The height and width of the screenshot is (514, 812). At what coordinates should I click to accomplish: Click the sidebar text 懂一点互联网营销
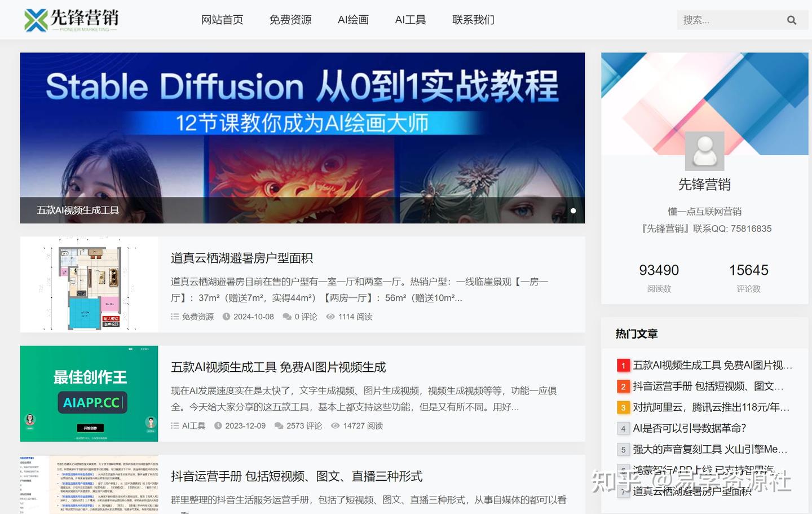[x=704, y=212]
